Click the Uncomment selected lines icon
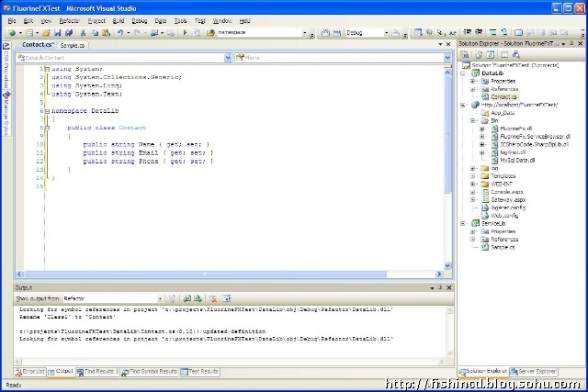588x392 pixels. [504, 33]
